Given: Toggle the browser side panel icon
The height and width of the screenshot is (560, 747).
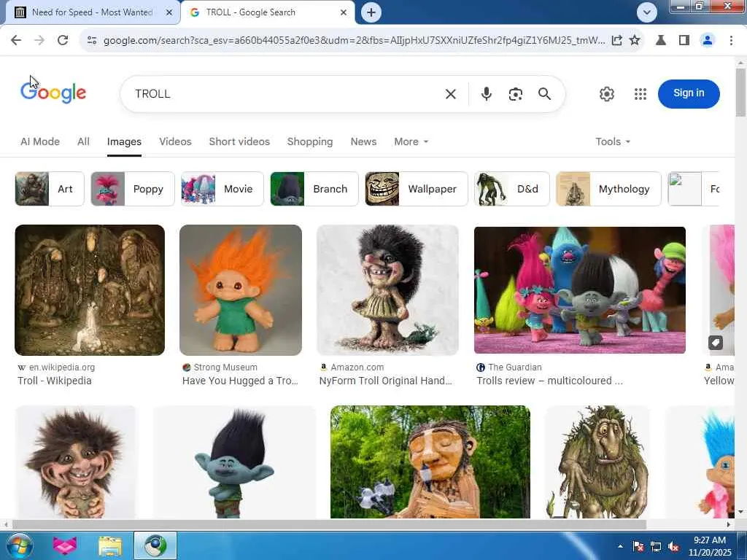Looking at the screenshot, I should pyautogui.click(x=684, y=41).
